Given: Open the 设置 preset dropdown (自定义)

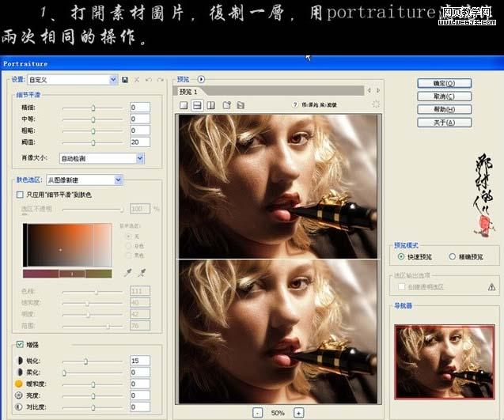Looking at the screenshot, I should tap(72, 80).
